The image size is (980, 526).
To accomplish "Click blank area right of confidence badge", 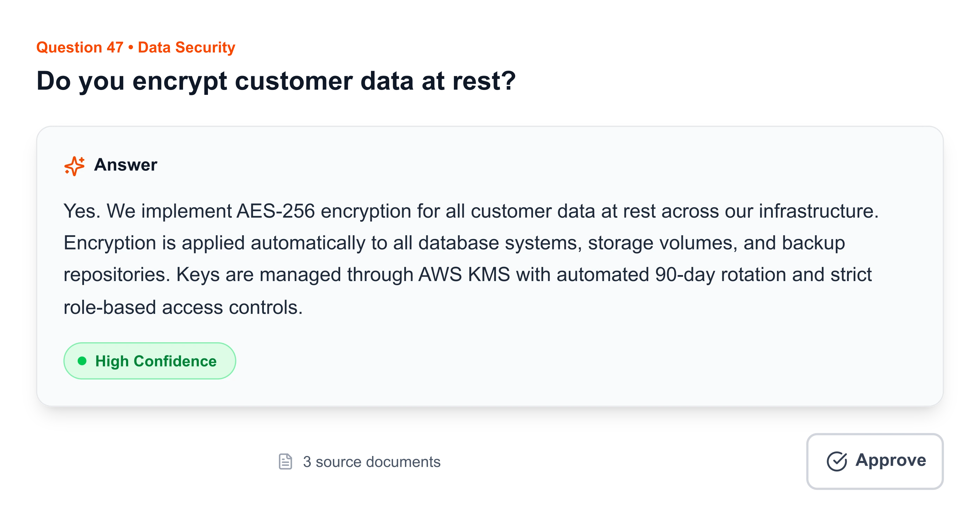I will point(533,361).
